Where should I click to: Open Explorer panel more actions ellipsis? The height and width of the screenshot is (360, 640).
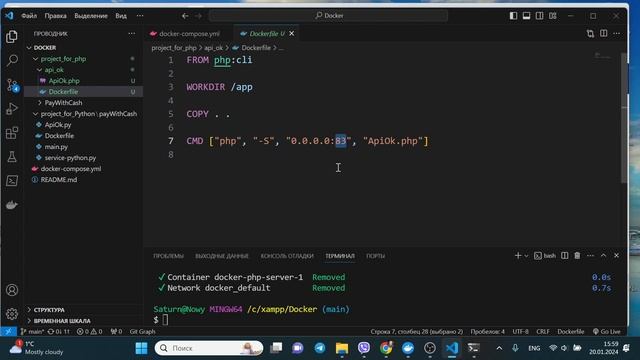131,33
